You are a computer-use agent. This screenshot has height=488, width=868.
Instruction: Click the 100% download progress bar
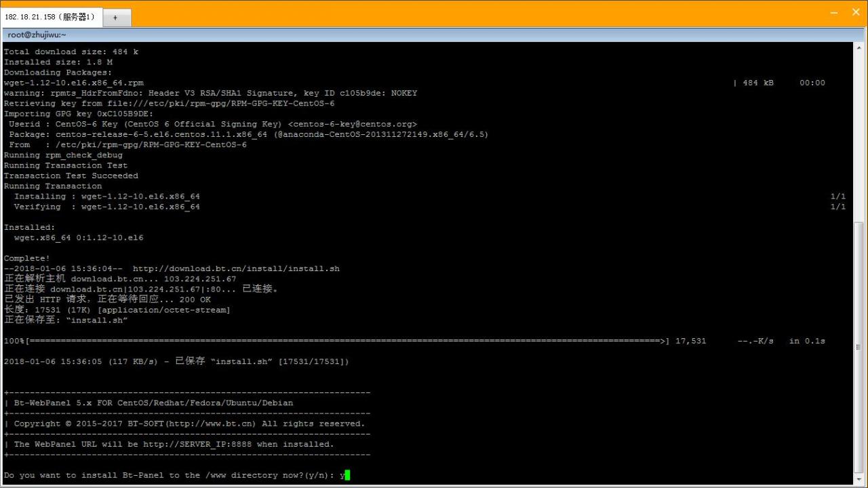(337, 341)
